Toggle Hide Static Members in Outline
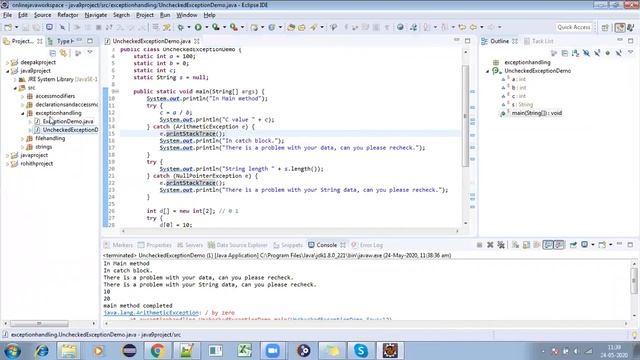The width and height of the screenshot is (640, 360). tap(597, 53)
